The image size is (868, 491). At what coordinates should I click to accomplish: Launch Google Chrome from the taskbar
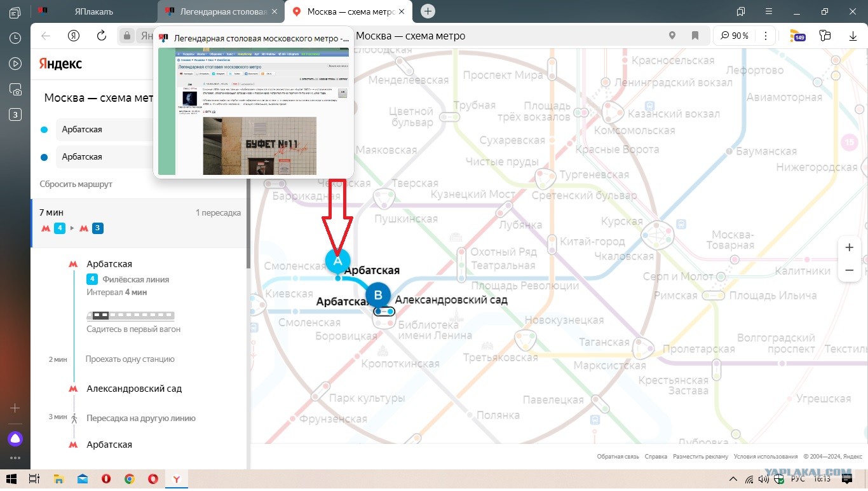pos(129,479)
